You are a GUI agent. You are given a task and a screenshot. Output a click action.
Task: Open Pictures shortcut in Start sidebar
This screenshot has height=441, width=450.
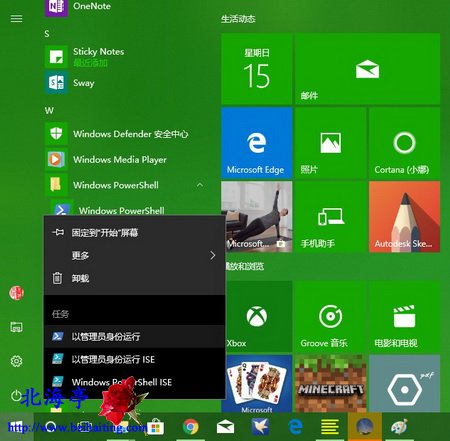click(16, 327)
